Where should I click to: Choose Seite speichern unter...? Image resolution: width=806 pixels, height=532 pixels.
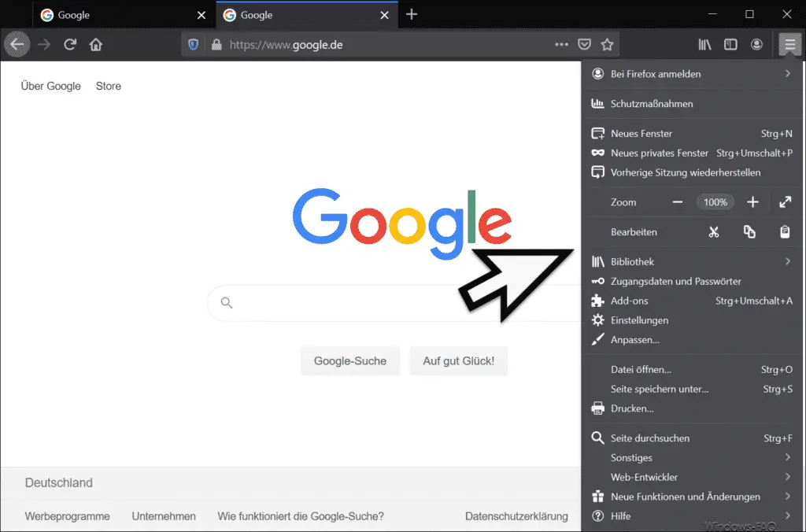[x=692, y=389]
